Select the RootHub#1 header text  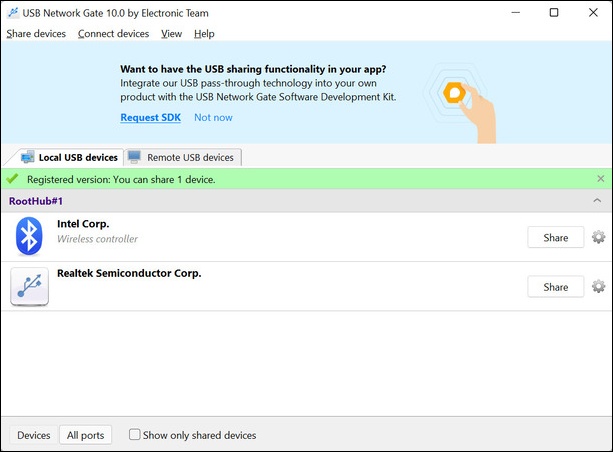[x=36, y=201]
